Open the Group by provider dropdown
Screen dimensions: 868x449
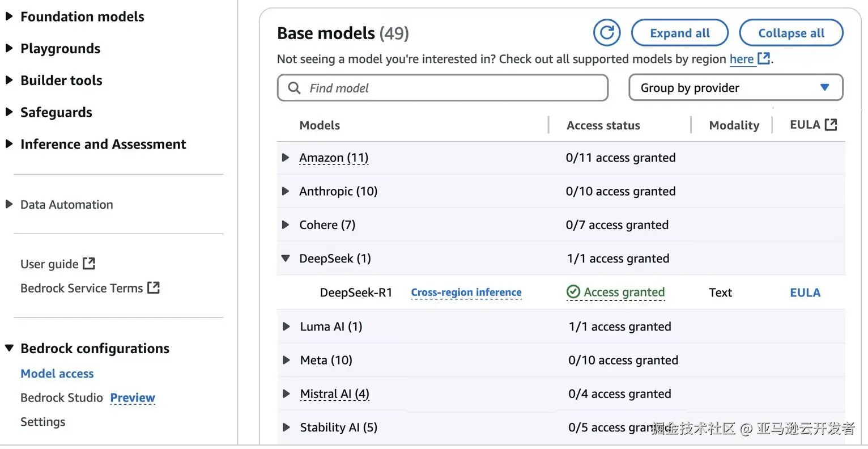click(x=735, y=88)
